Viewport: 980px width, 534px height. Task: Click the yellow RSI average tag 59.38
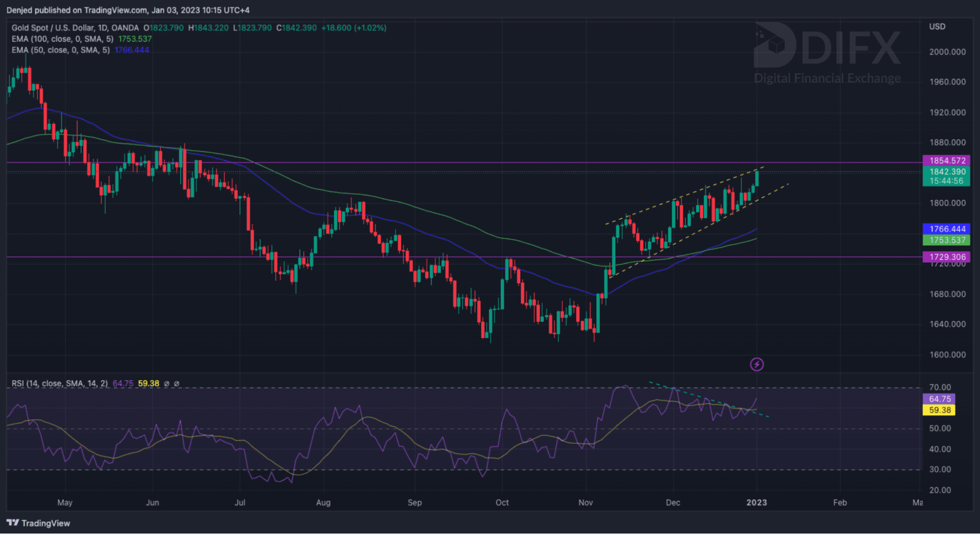[939, 410]
